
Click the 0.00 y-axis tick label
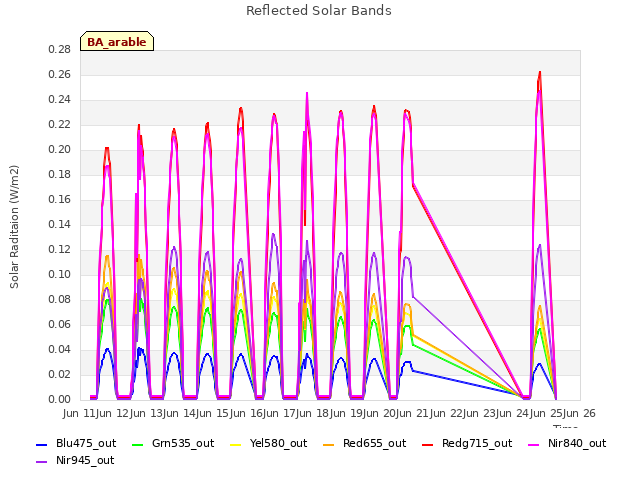coord(60,399)
